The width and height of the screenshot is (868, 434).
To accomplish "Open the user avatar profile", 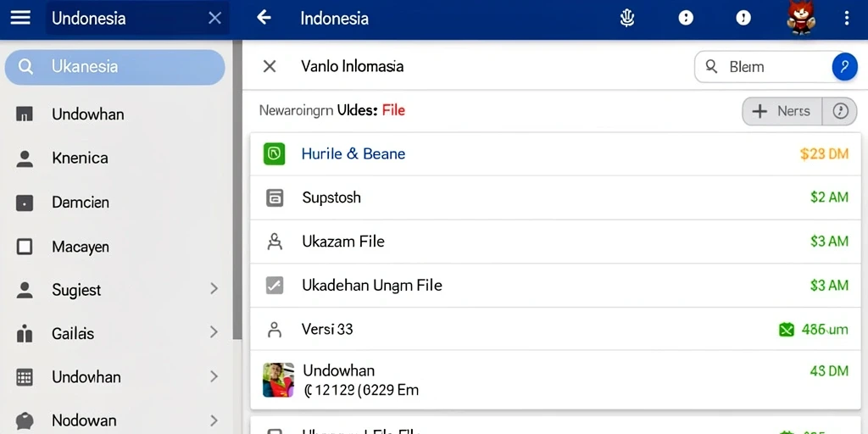I will coord(800,18).
